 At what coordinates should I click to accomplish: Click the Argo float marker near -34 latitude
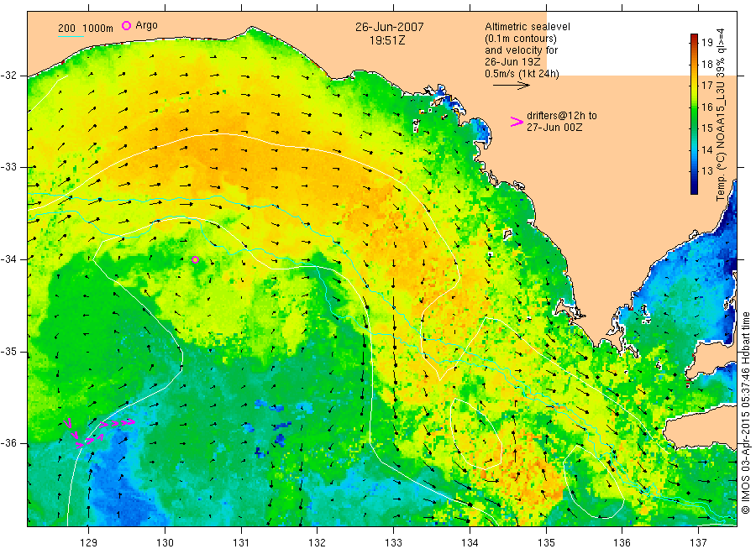195,259
